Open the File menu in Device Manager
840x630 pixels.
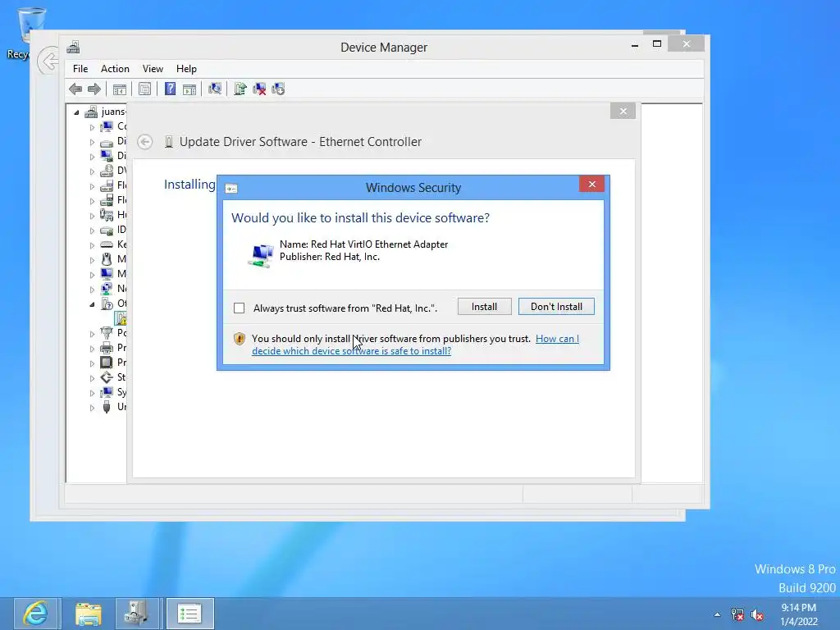(x=80, y=69)
